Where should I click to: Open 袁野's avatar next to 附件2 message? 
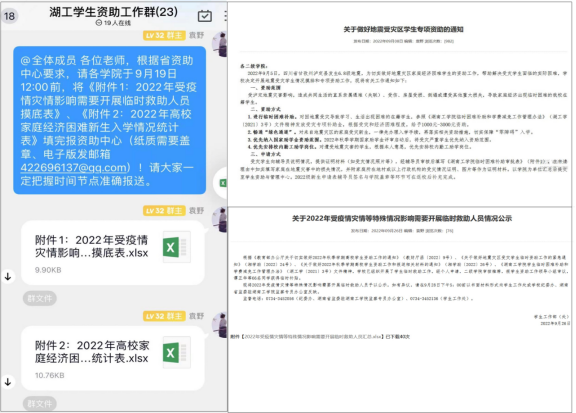click(x=221, y=325)
